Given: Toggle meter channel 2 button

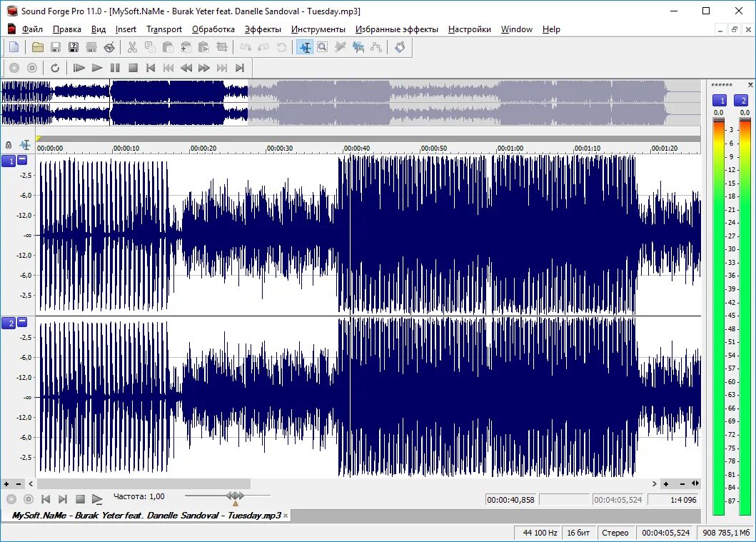Looking at the screenshot, I should tap(741, 100).
